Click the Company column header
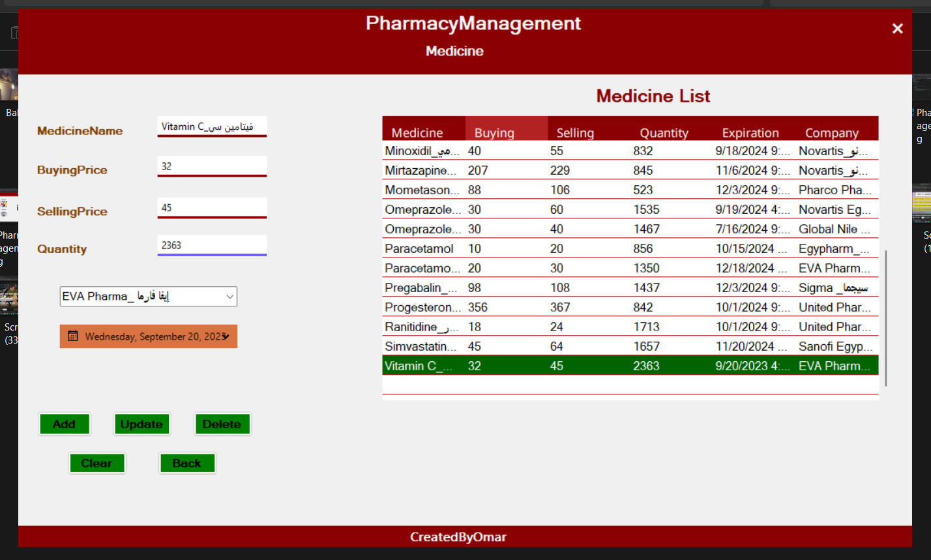The image size is (931, 560). point(831,132)
